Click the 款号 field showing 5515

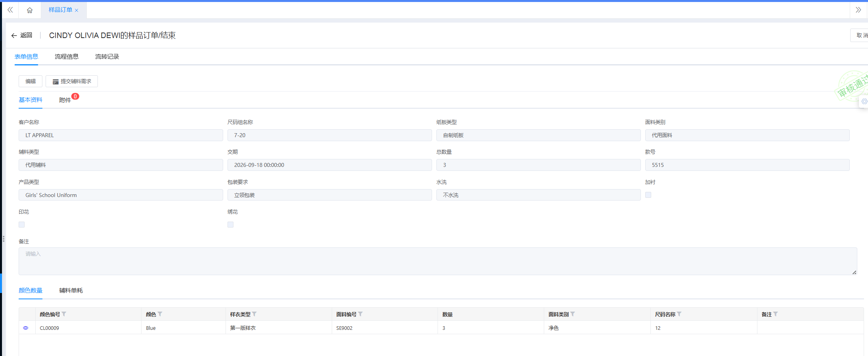coord(747,165)
